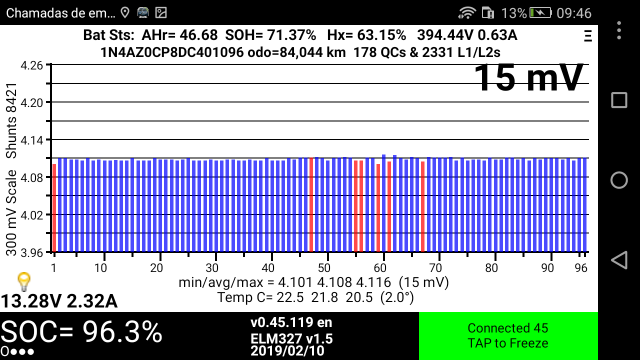The image size is (640, 360).
Task: Tap the 13.28V 2.32A 12V battery reading
Action: coord(59,301)
